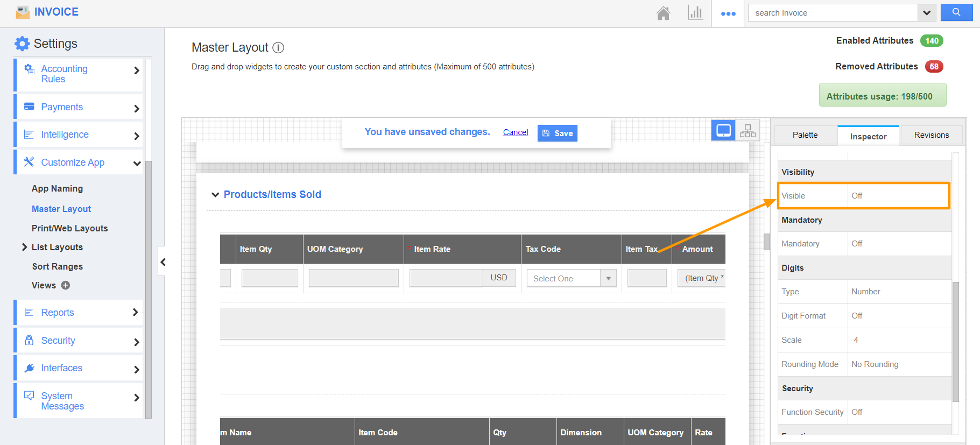This screenshot has height=445, width=980.
Task: Expand the List Layouts tree item
Action: 25,247
